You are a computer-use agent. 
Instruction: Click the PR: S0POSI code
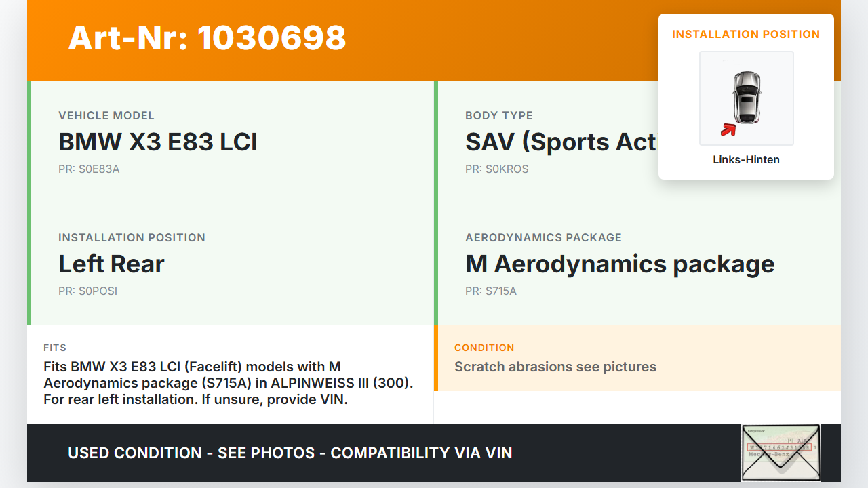click(88, 291)
